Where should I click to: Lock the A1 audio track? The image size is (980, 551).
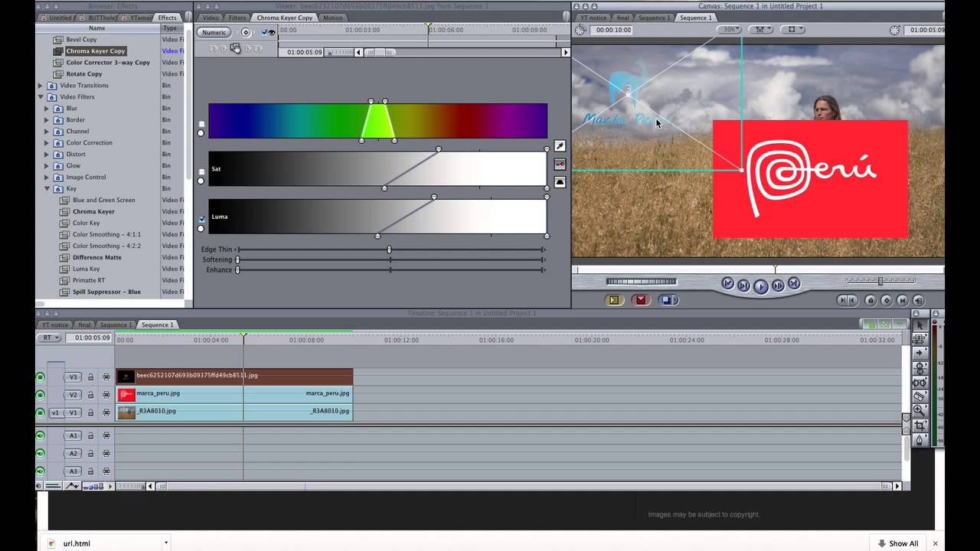point(90,436)
